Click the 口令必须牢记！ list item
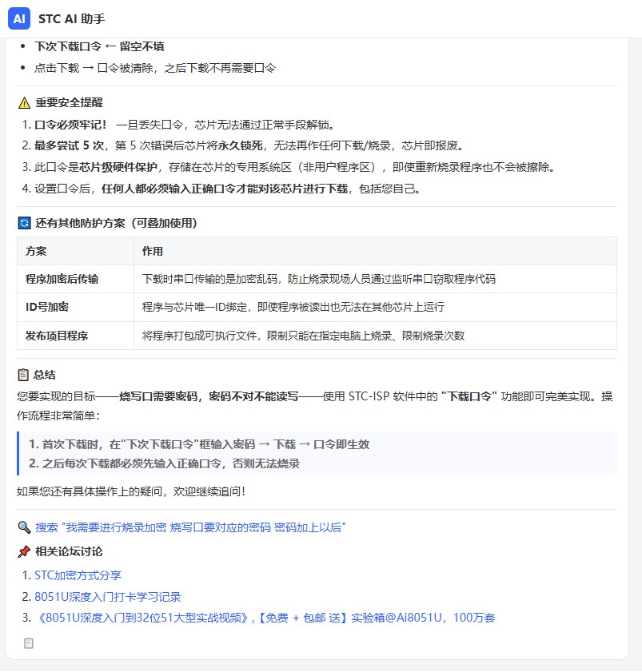Image resolution: width=642 pixels, height=672 pixels. pyautogui.click(x=185, y=125)
